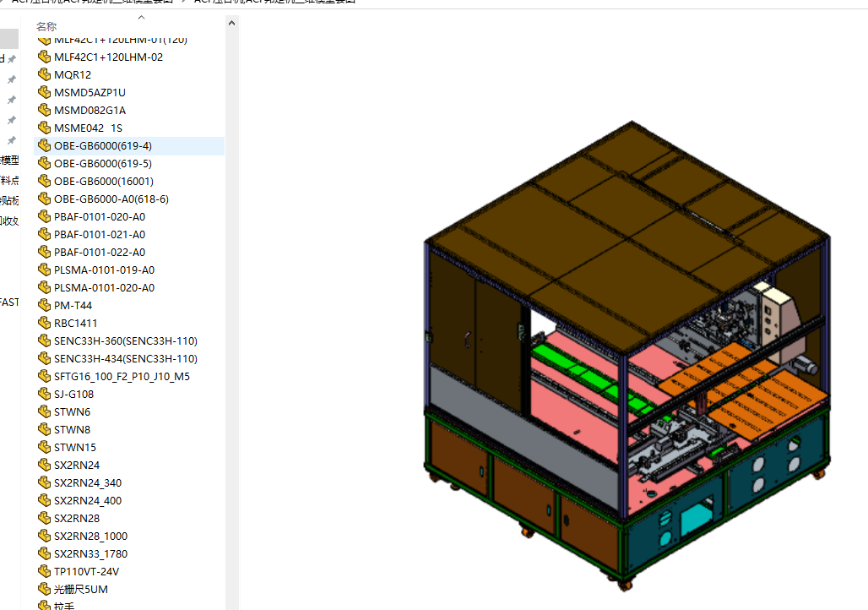The image size is (868, 610).
Task: Select the STWN6 file
Action: 72,411
